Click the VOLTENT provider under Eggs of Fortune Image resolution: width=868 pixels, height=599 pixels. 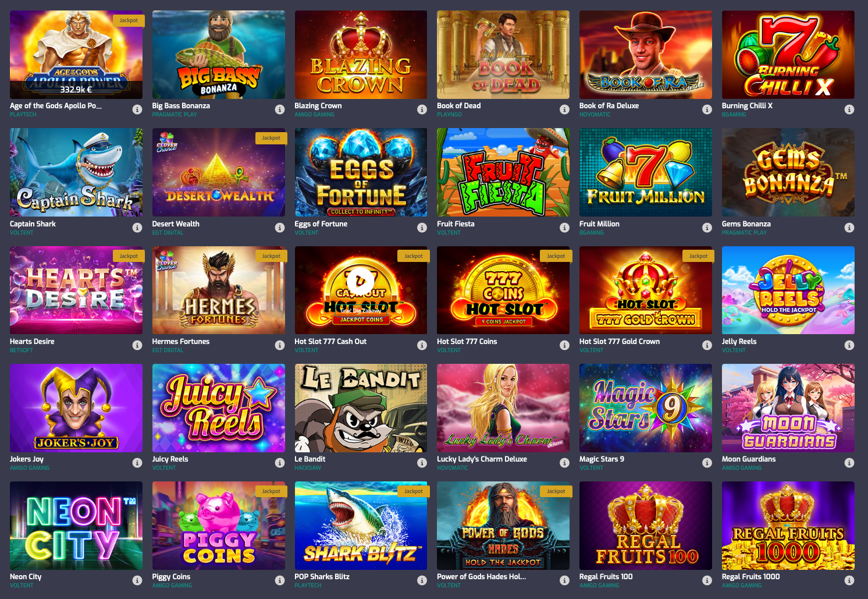307,233
